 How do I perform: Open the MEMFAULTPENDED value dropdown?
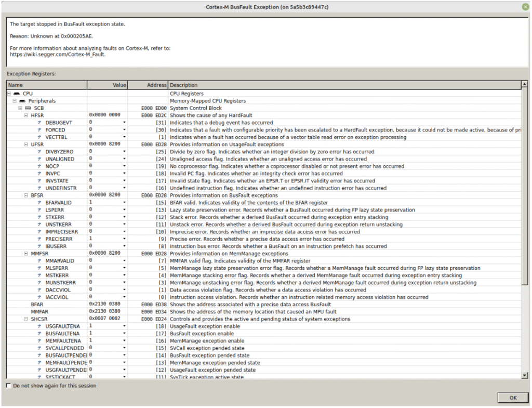124,363
